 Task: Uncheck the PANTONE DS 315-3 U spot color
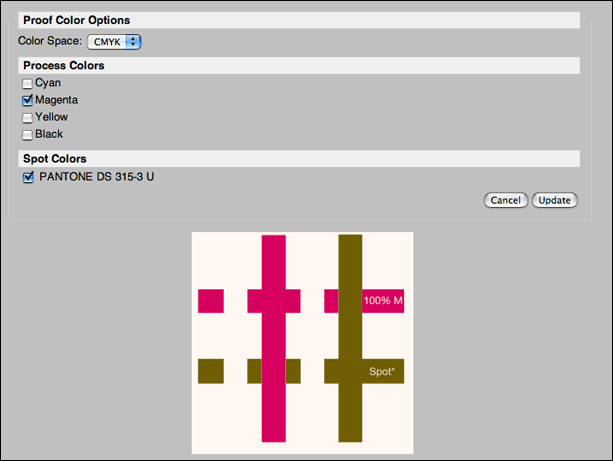[28, 177]
